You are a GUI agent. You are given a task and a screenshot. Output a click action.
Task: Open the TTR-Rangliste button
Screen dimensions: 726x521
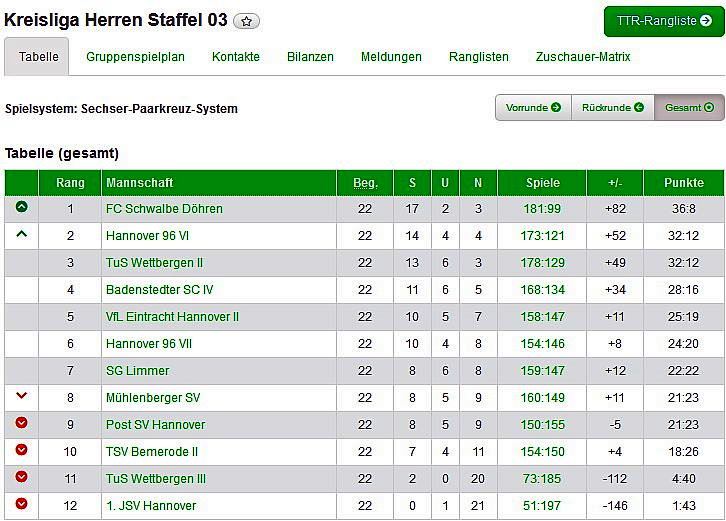coord(663,21)
